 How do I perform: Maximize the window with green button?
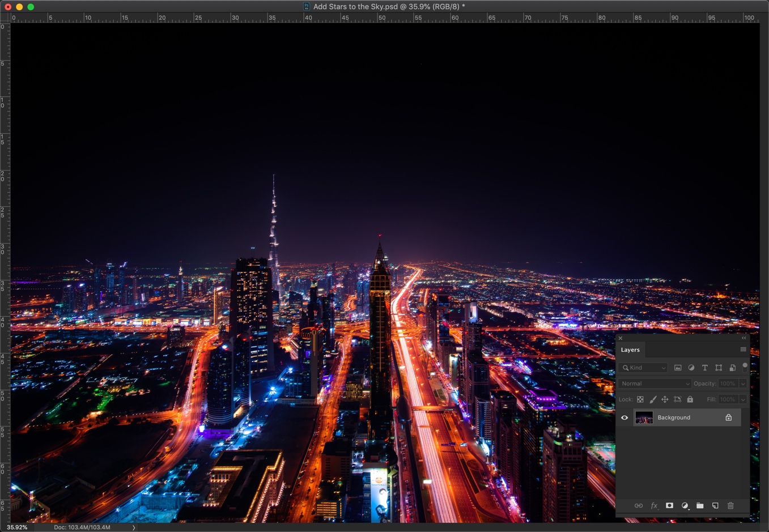point(31,7)
